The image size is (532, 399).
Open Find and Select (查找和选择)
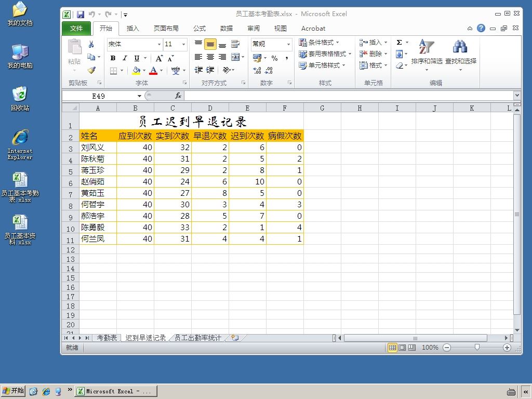tap(460, 55)
